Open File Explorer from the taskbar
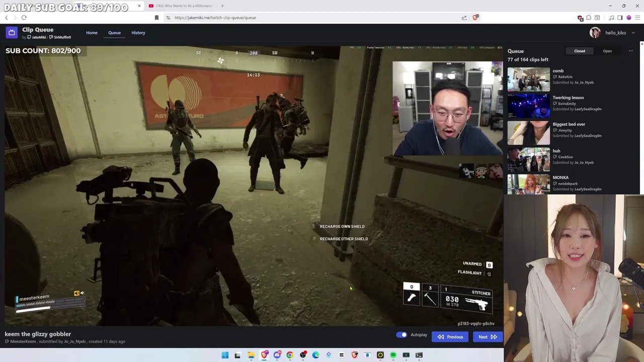The height and width of the screenshot is (362, 644). click(251, 355)
